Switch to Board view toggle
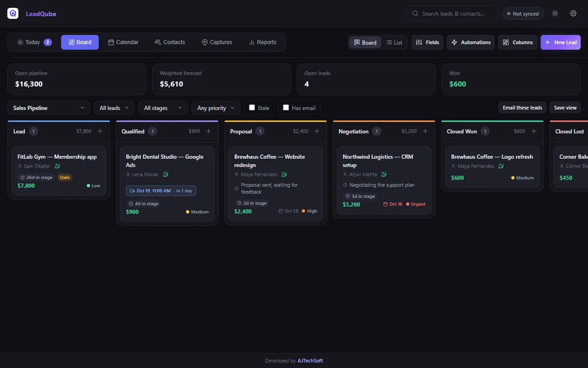 coord(365,42)
